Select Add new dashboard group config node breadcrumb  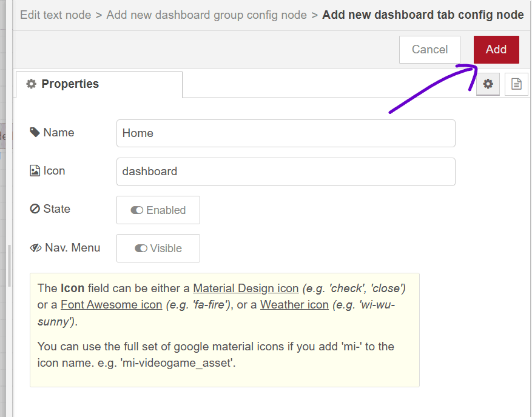click(207, 15)
